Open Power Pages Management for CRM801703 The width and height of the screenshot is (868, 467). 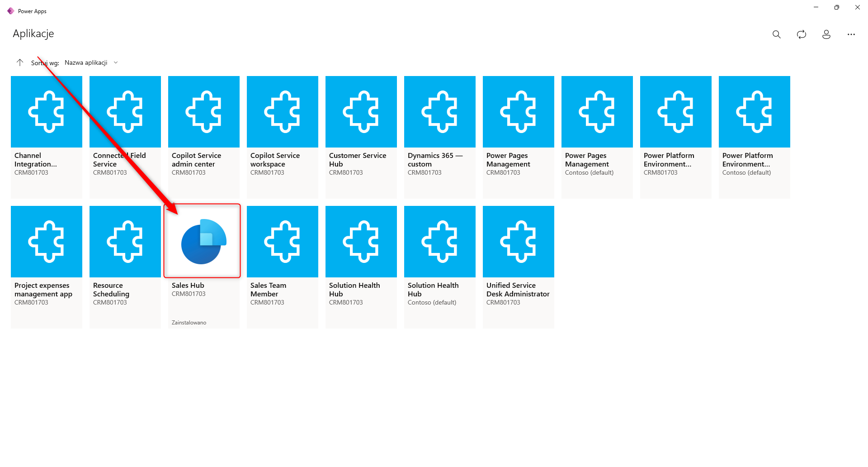coord(519,112)
